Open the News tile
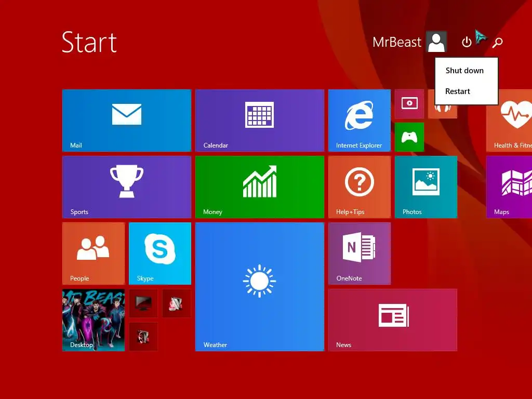 coord(393,320)
